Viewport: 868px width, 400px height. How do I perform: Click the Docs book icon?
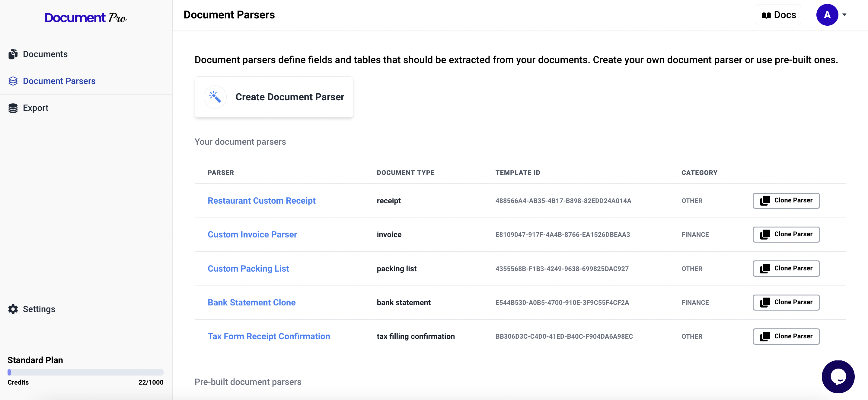point(766,15)
